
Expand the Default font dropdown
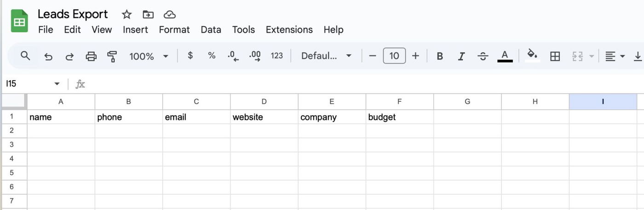(326, 56)
